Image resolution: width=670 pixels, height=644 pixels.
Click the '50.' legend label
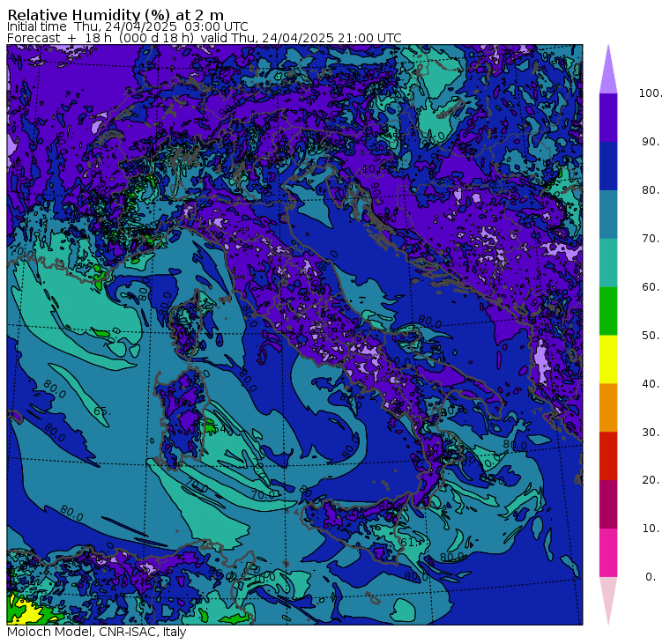(651, 335)
